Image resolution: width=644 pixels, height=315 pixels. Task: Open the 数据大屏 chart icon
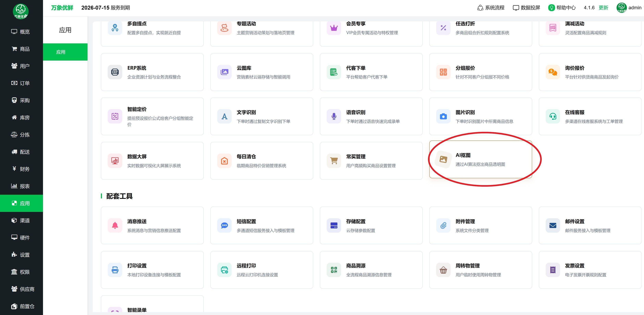pos(115,161)
